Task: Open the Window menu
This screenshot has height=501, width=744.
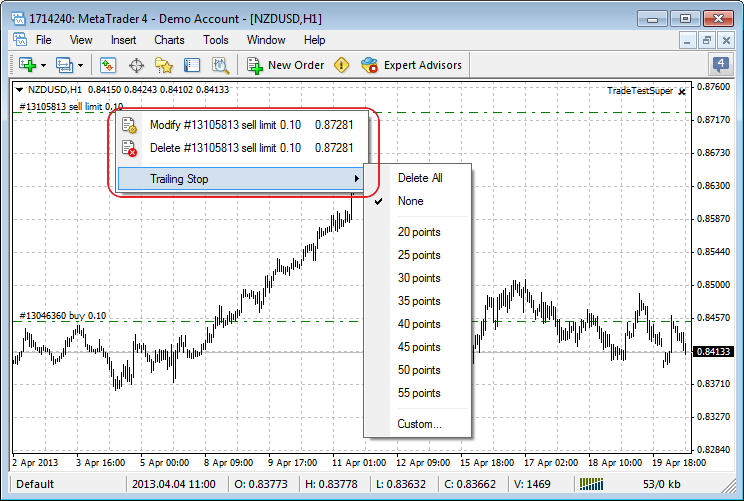Action: (x=266, y=40)
